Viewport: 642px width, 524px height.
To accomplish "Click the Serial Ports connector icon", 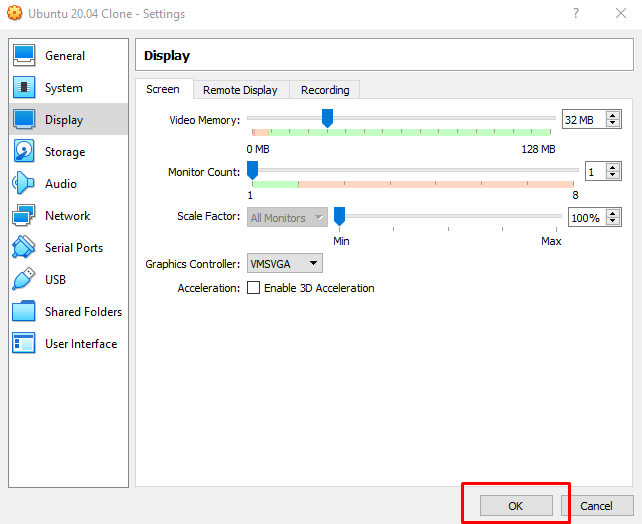I will (24, 247).
